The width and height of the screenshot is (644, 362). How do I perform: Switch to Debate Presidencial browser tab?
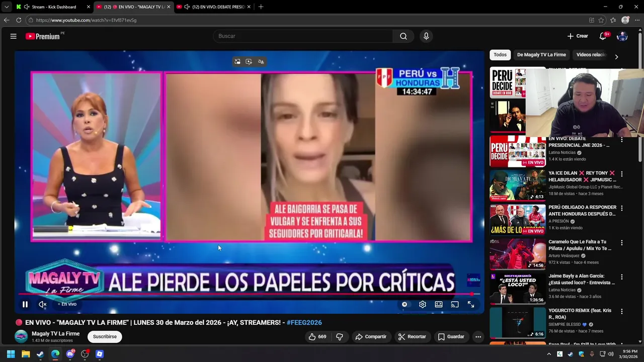[214, 7]
